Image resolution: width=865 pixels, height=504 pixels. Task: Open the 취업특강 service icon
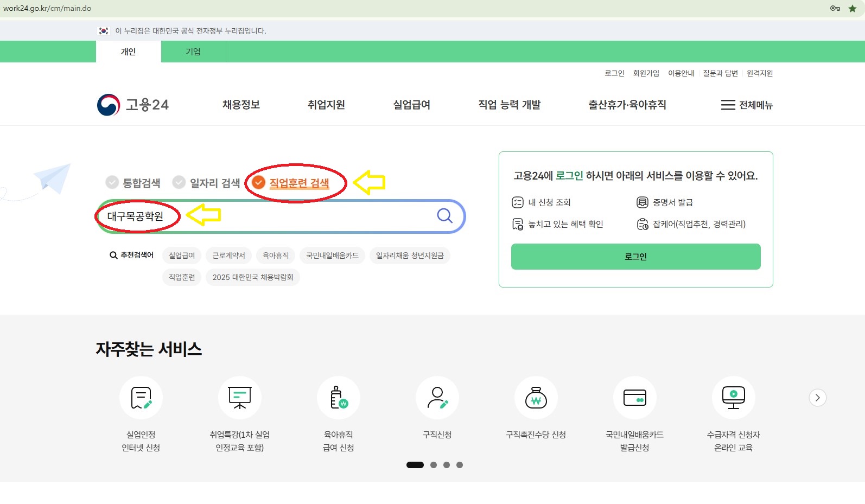(x=240, y=398)
